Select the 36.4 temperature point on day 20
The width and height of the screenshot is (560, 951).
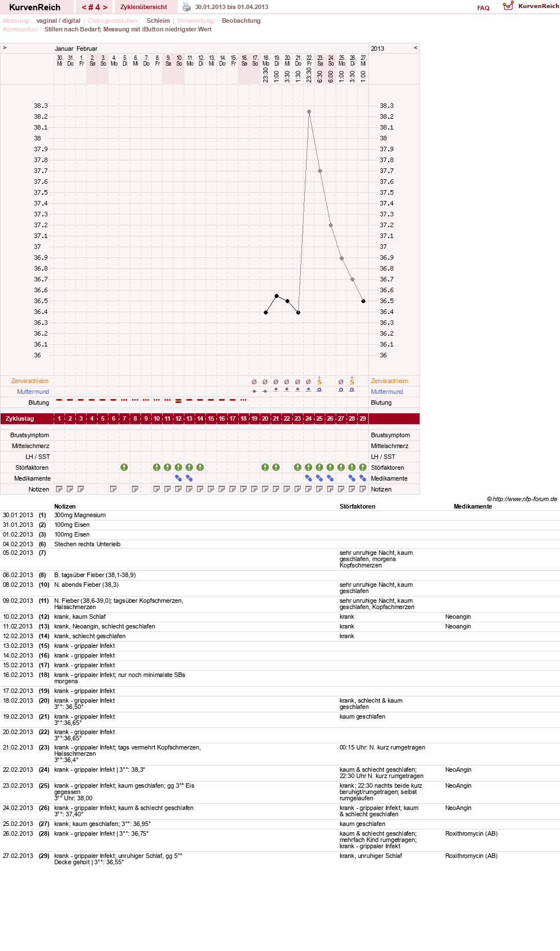pyautogui.click(x=265, y=312)
